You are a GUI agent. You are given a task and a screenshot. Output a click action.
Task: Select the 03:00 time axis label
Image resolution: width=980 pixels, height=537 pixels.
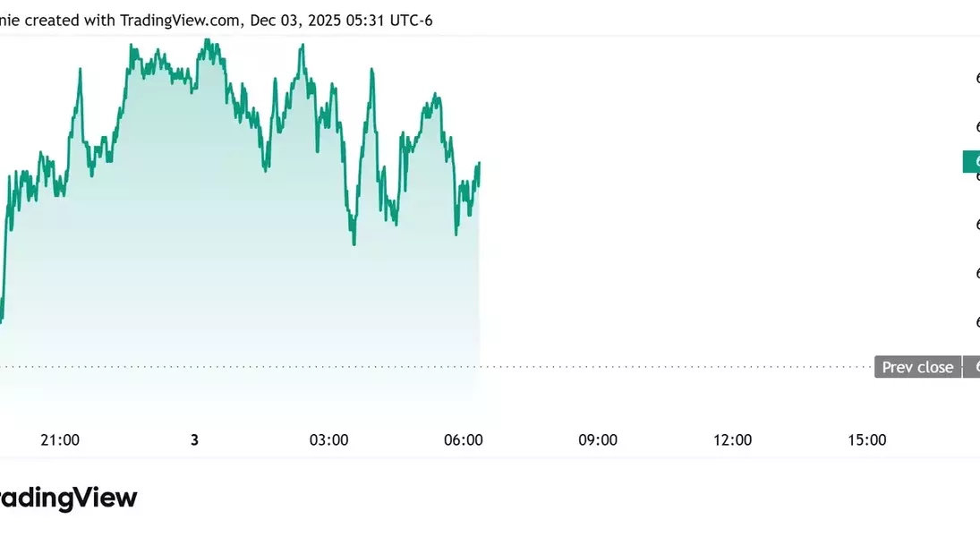coord(328,439)
